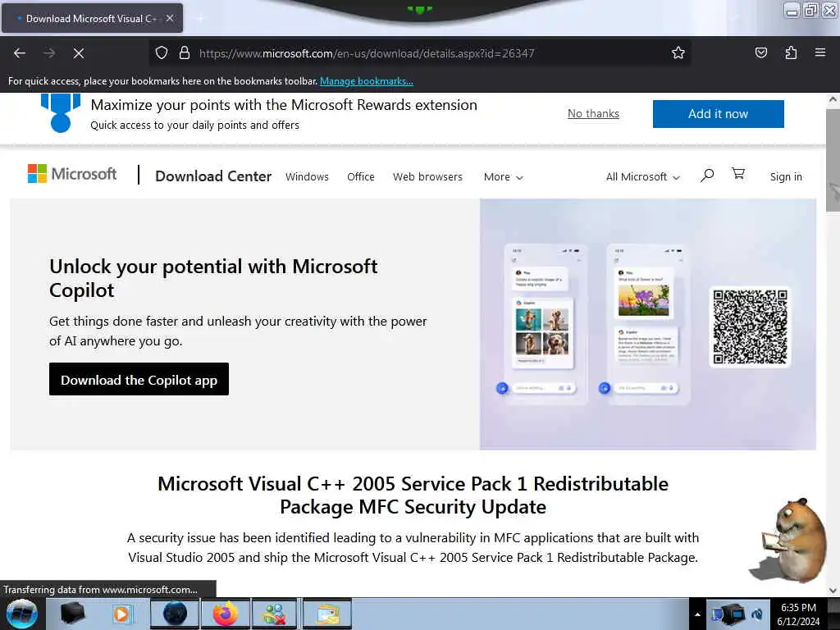Image resolution: width=840 pixels, height=630 pixels.
Task: Open the shopping cart icon
Action: (738, 174)
